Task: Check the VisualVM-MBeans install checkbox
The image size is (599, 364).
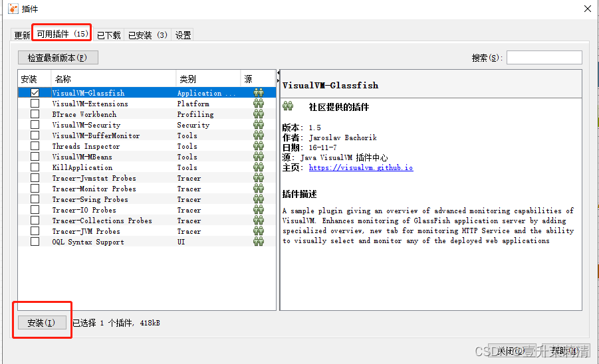Action: tap(35, 157)
